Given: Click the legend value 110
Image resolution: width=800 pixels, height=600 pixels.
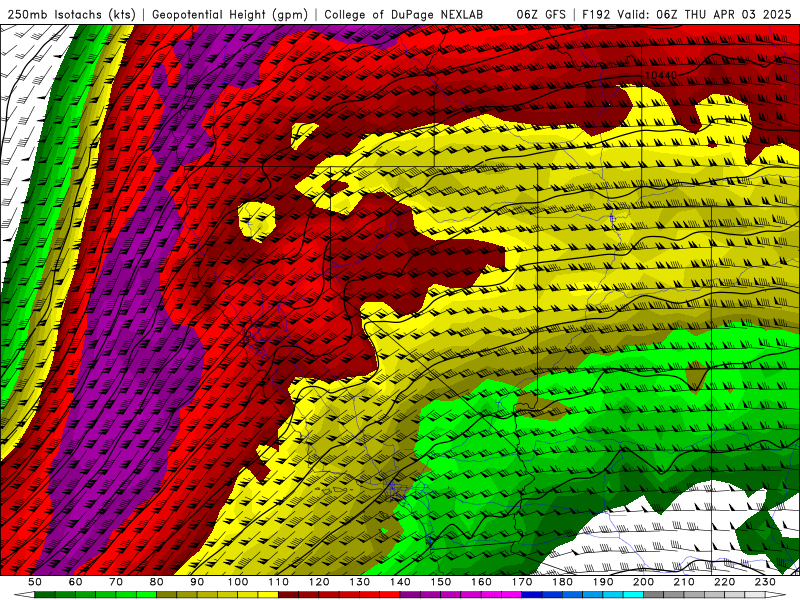Looking at the screenshot, I should pos(279,582).
